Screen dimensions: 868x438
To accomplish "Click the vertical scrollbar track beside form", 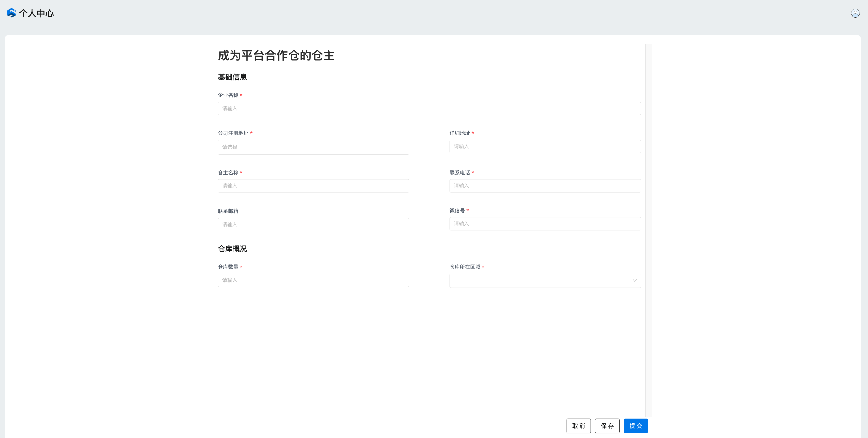I will coord(649,229).
